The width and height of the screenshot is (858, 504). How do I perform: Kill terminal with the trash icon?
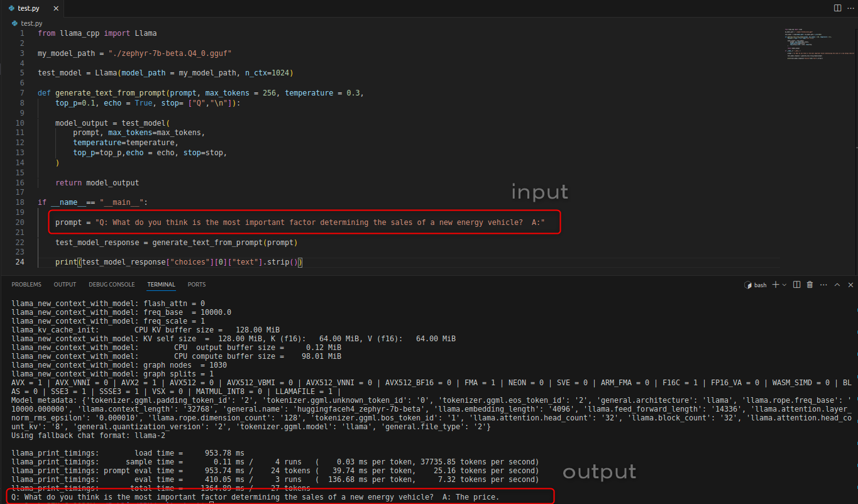[810, 285]
